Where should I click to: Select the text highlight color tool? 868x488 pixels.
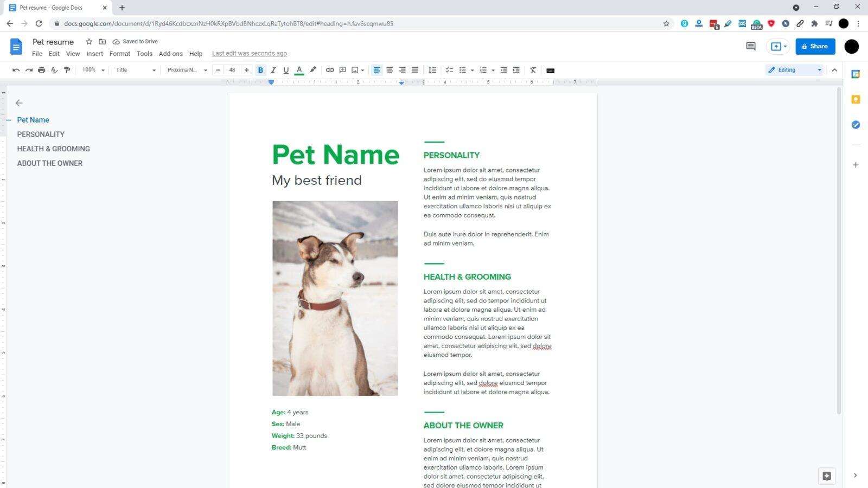pos(312,69)
